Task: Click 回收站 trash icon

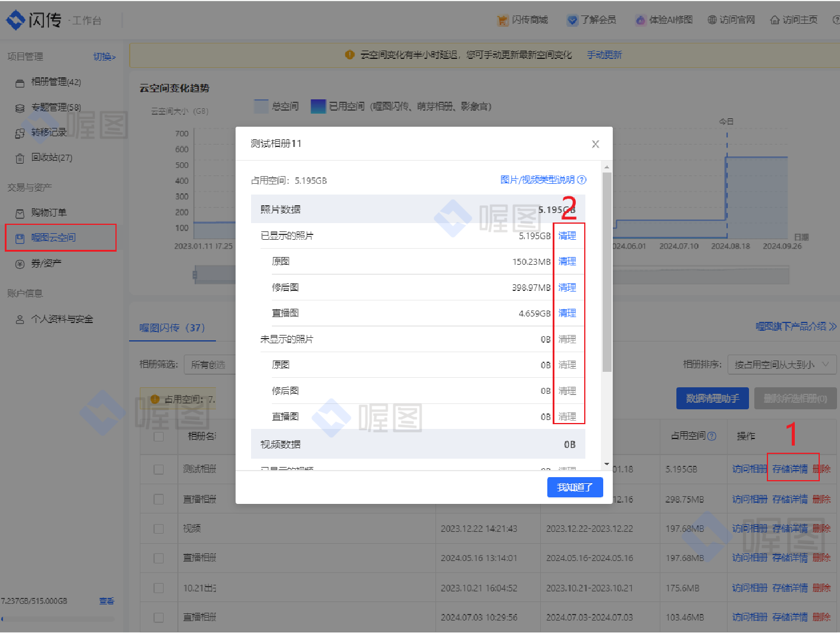Action: [20, 158]
